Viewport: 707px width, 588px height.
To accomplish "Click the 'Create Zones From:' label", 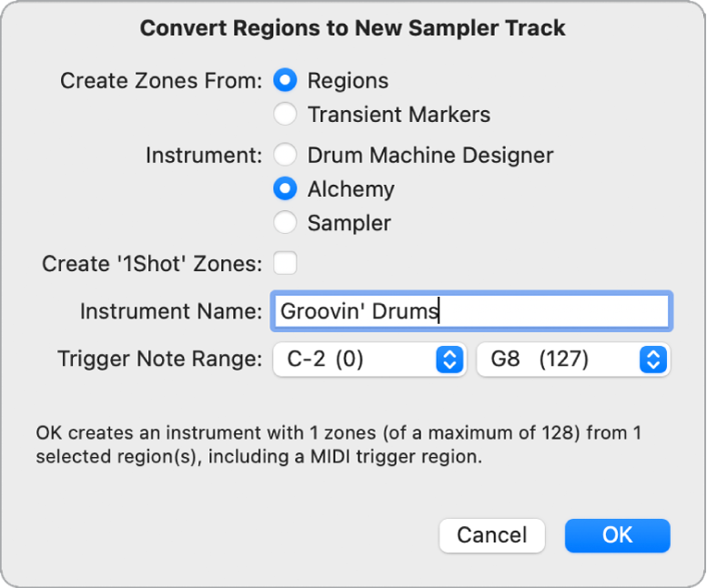I will point(161,81).
